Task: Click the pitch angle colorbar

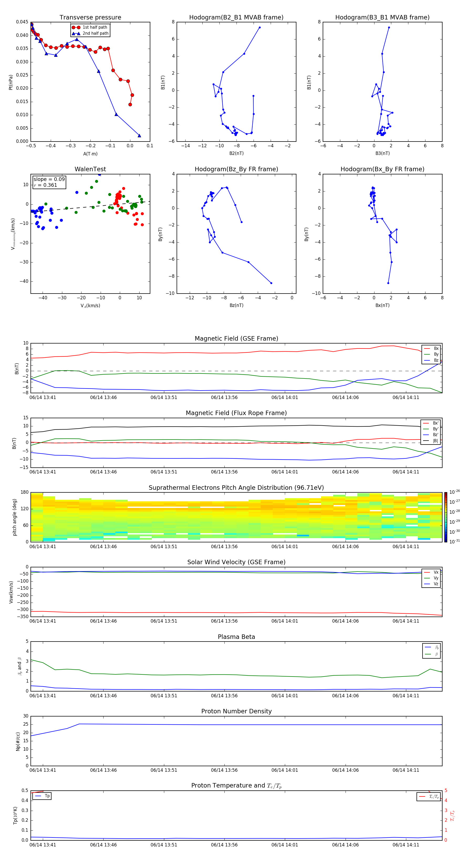Action: click(446, 517)
